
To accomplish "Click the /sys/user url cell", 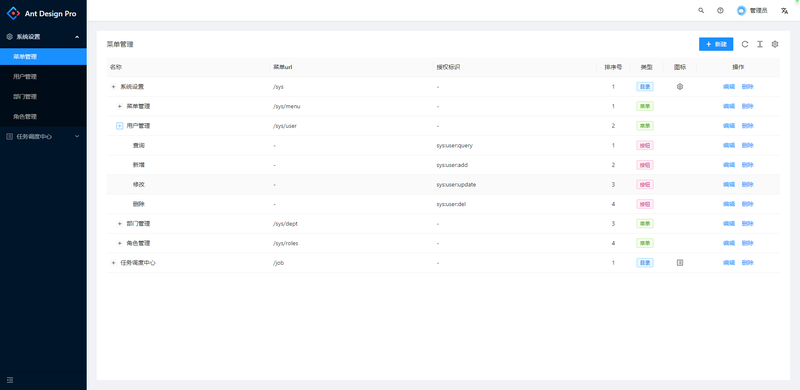I will (x=352, y=126).
